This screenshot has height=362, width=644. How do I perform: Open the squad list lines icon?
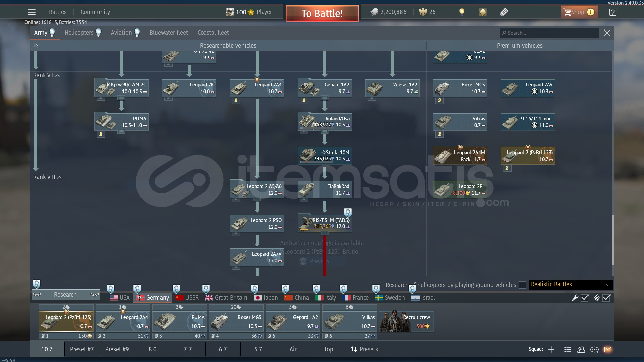[568, 349]
